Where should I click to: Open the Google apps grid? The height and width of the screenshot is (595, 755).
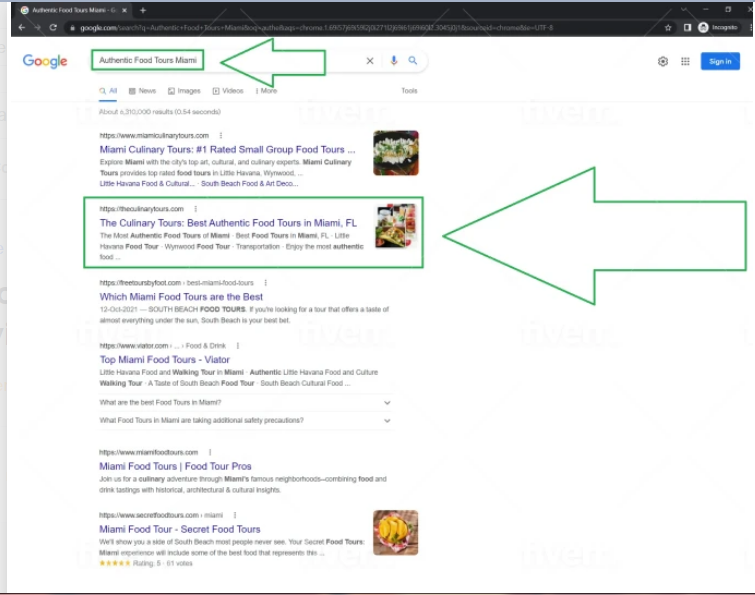tap(685, 62)
